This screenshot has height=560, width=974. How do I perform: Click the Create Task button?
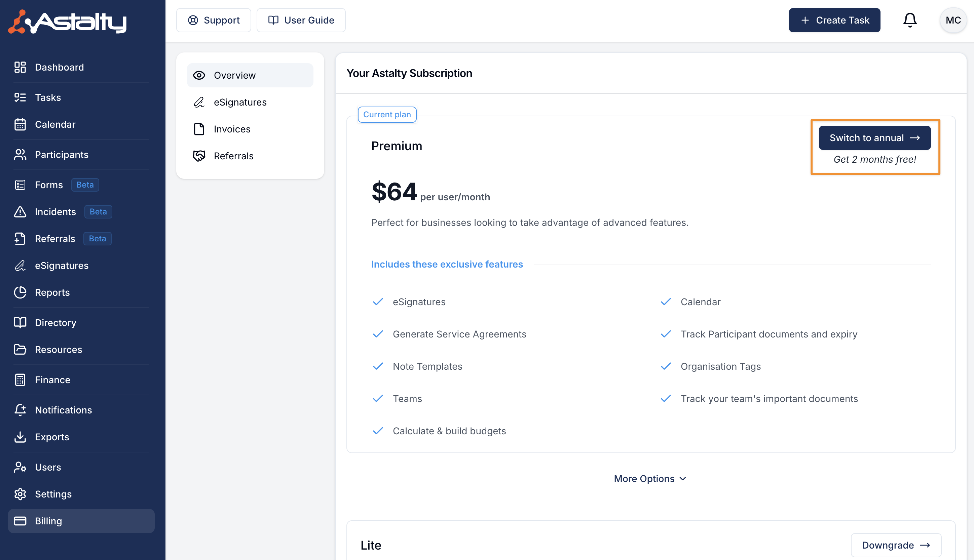point(834,20)
